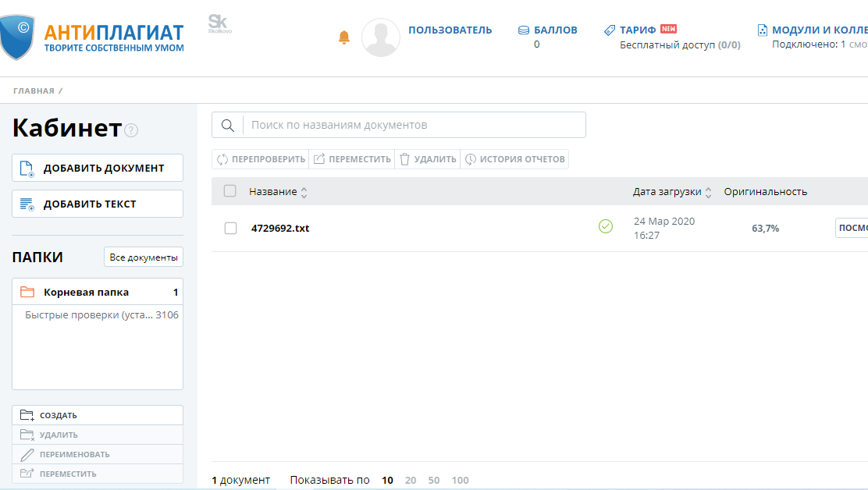Click the help question mark beside Кабинет
The image size is (868, 490).
click(x=131, y=130)
